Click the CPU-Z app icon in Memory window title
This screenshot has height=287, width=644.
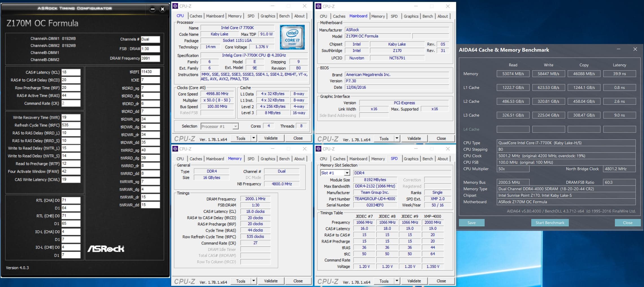click(x=175, y=149)
